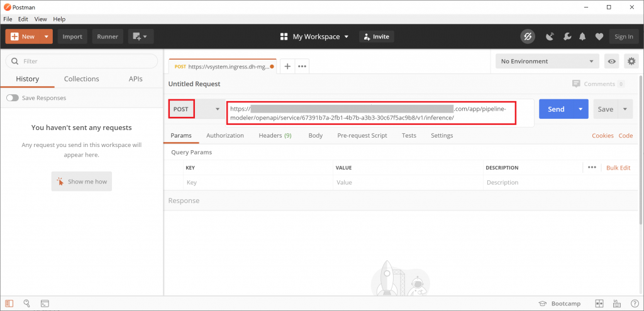Click the Bulk Edit link

618,167
